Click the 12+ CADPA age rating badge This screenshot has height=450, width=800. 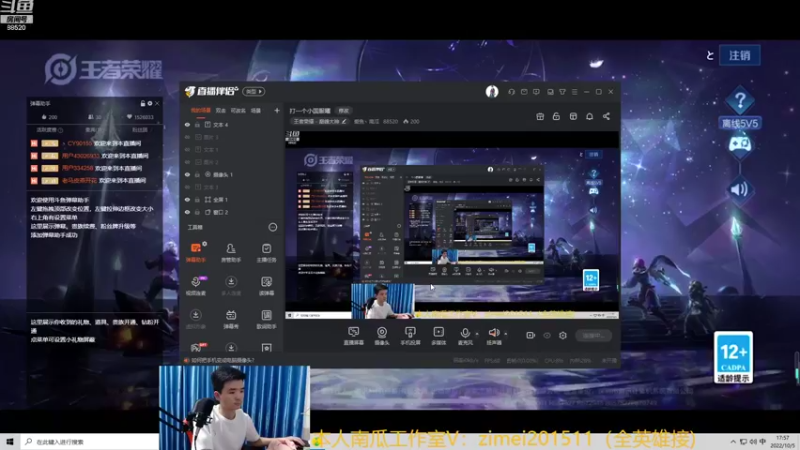click(734, 357)
